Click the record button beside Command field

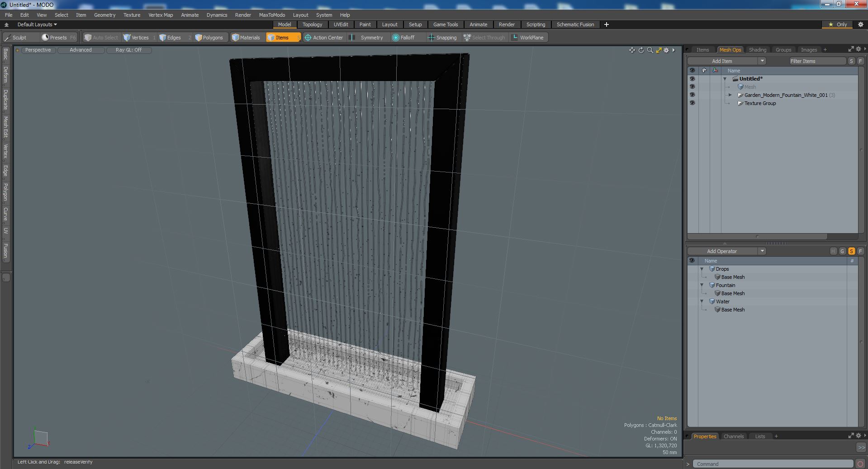point(860,464)
